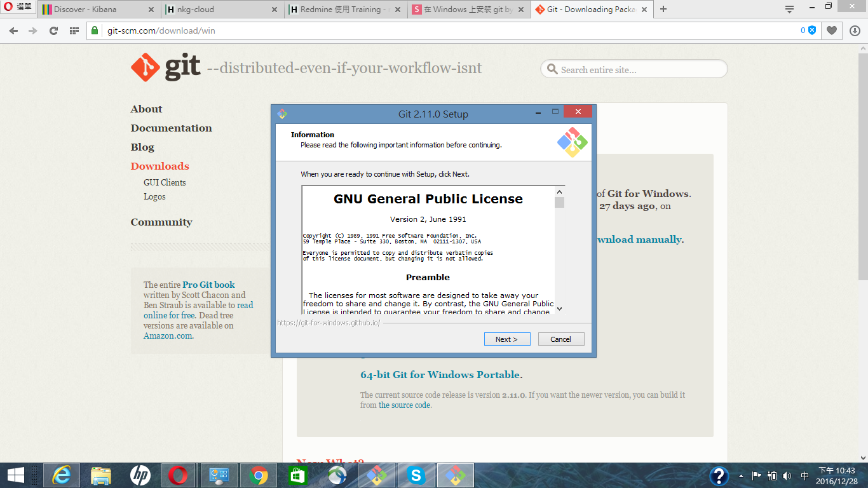Show hidden system tray icons

click(x=741, y=475)
